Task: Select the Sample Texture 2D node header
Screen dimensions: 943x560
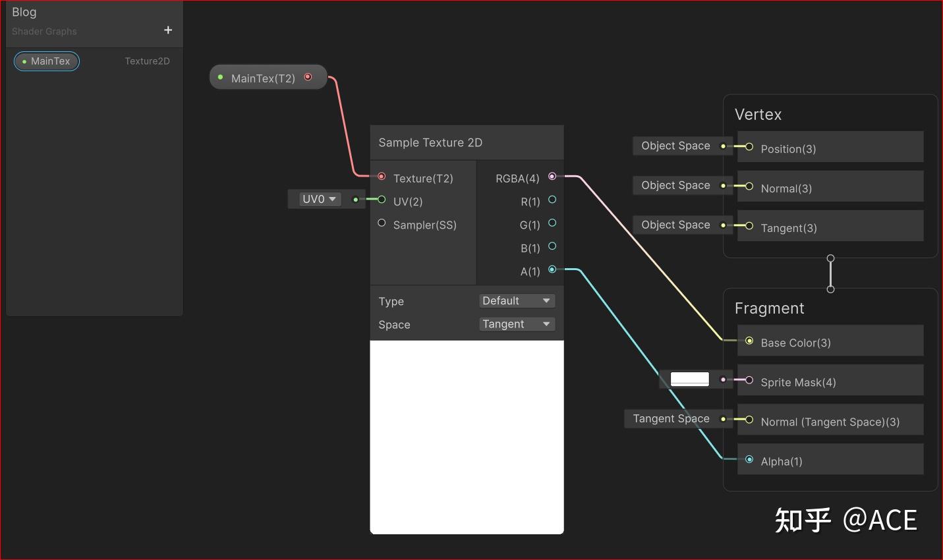Action: pos(430,142)
